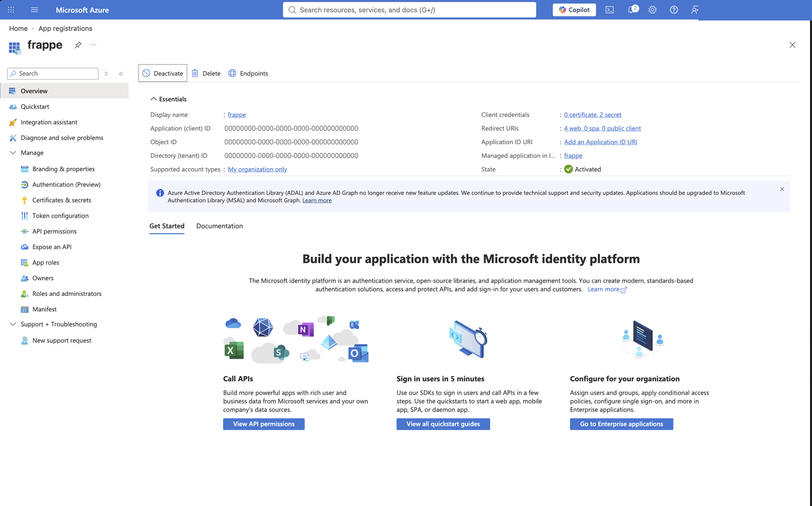The height and width of the screenshot is (506, 812).
Task: Select Overview in the sidebar
Action: (x=64, y=91)
